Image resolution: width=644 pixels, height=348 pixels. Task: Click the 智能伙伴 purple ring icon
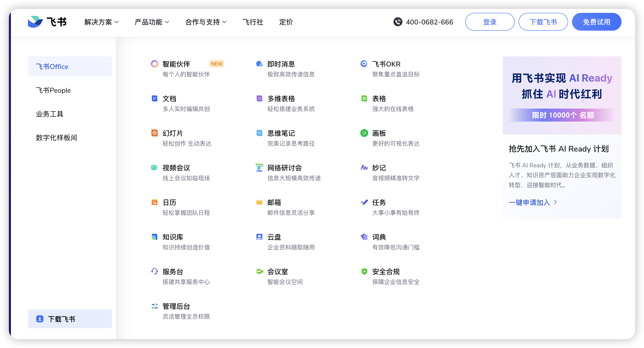click(x=154, y=64)
